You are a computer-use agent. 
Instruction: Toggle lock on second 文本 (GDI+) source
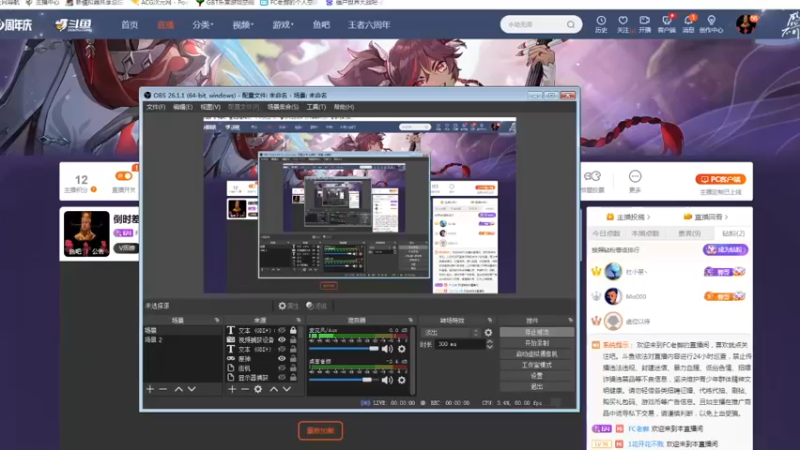point(293,349)
